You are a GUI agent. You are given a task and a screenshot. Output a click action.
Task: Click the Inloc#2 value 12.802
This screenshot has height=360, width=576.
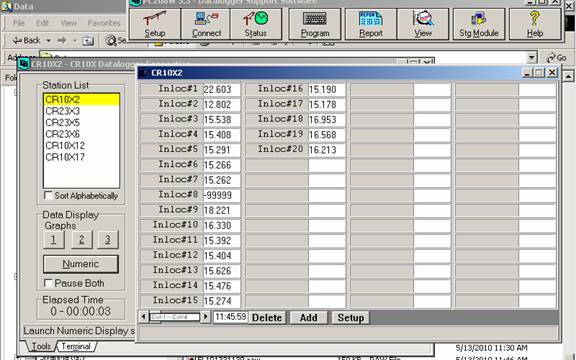[222, 105]
